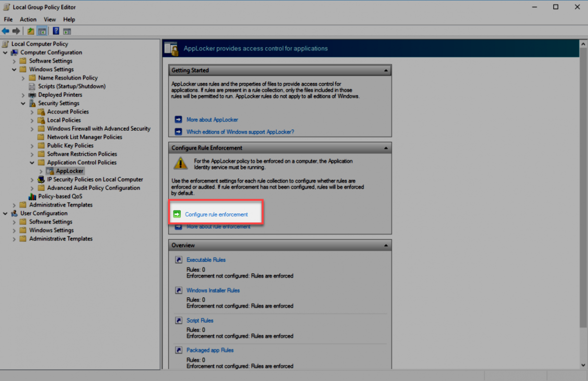Click the Forward arrow in the toolbar
This screenshot has width=588, height=381.
click(x=16, y=31)
